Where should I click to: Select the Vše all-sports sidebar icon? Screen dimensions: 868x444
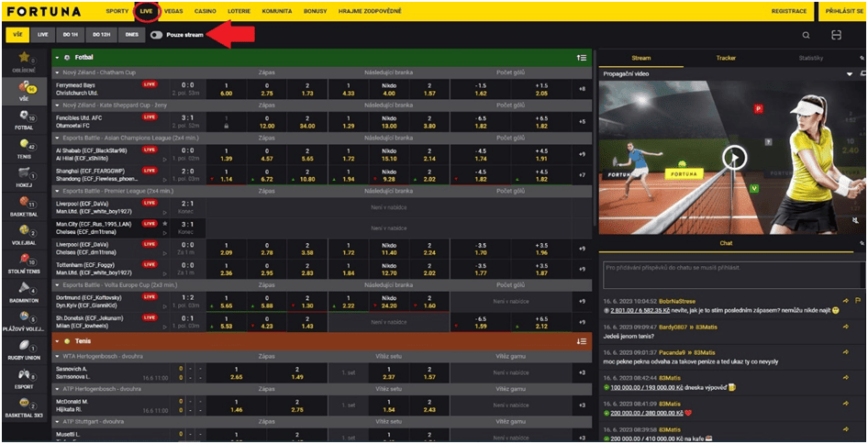coord(24,92)
